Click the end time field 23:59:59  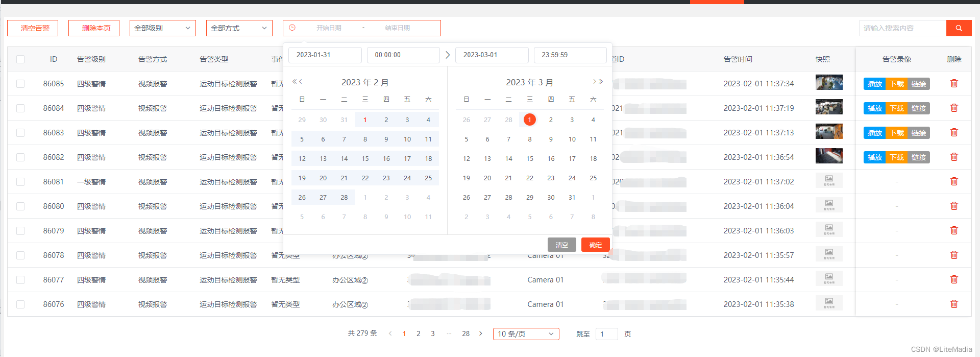(570, 55)
